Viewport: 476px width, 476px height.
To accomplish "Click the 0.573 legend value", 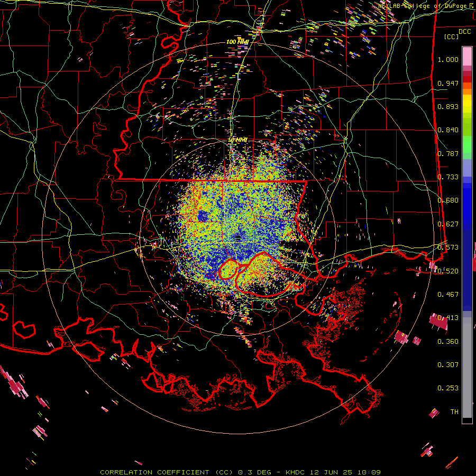I will click(448, 248).
